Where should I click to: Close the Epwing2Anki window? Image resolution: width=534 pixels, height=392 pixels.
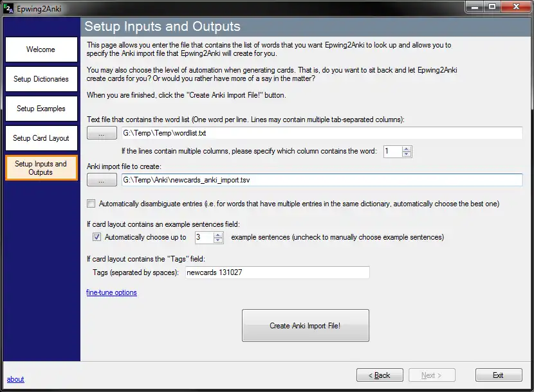(x=516, y=7)
